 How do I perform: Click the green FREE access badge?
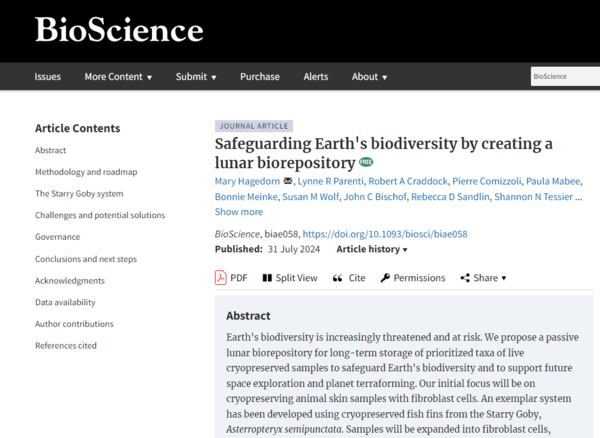(x=366, y=161)
